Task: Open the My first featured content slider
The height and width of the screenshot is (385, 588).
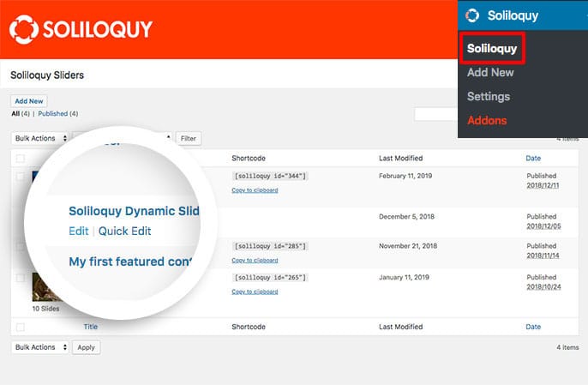Action: coord(130,262)
